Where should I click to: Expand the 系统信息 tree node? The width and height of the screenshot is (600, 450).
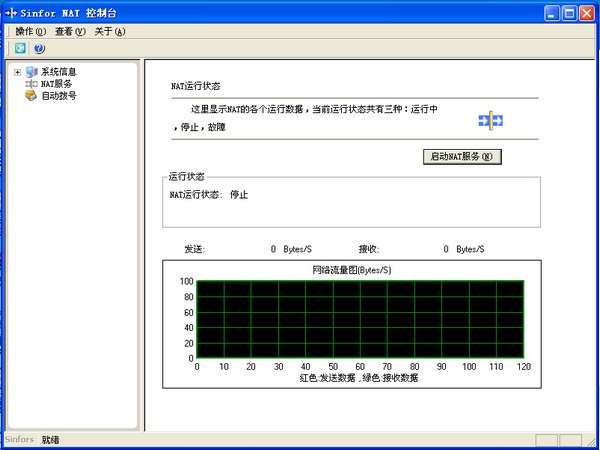[x=17, y=72]
